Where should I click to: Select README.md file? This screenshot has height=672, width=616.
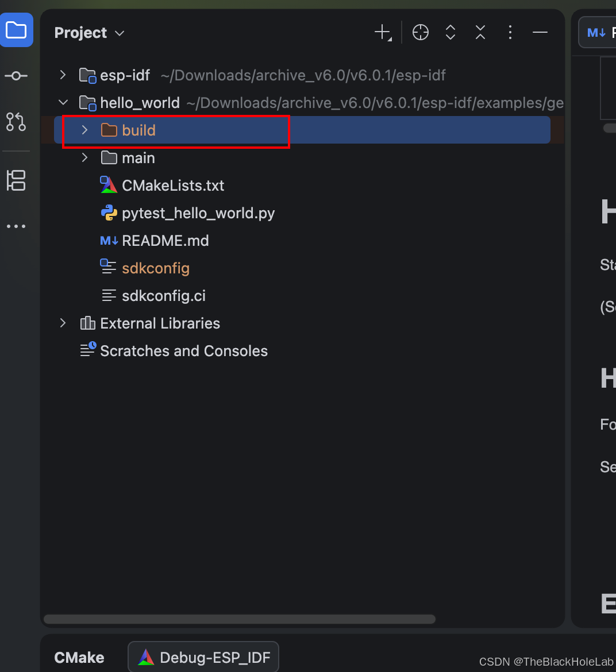(165, 241)
